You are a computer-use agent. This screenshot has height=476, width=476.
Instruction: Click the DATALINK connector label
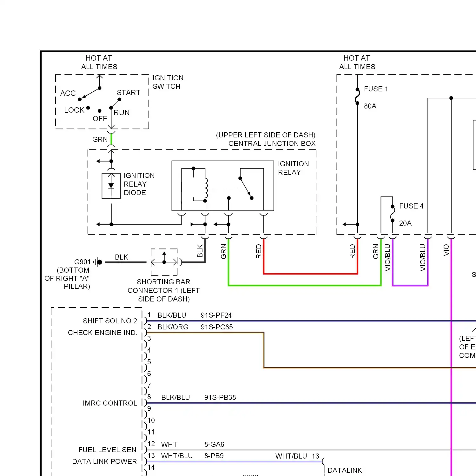point(345,470)
